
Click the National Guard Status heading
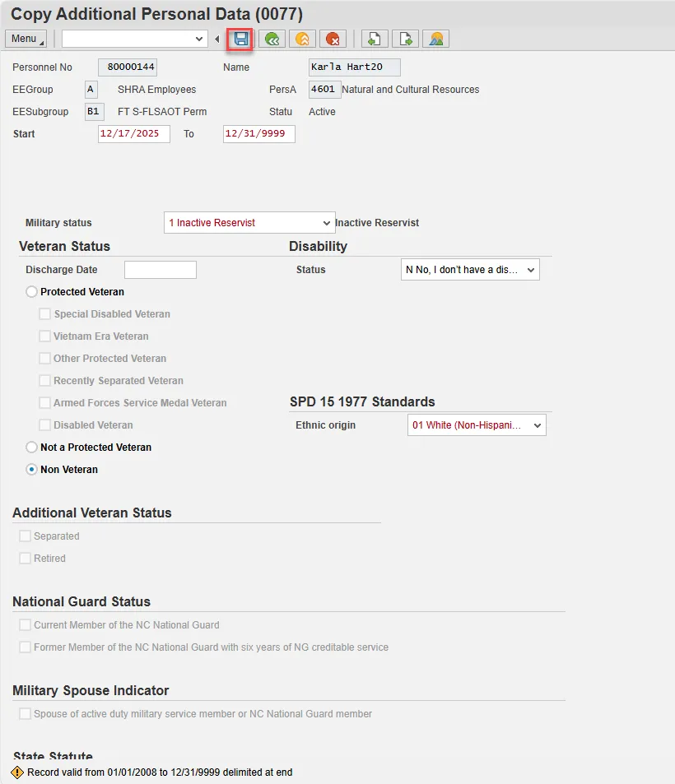(x=81, y=601)
